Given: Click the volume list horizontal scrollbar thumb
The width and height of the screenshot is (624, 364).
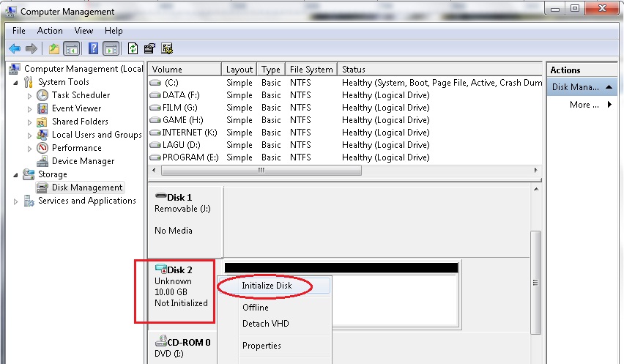Looking at the screenshot, I should tap(261, 170).
